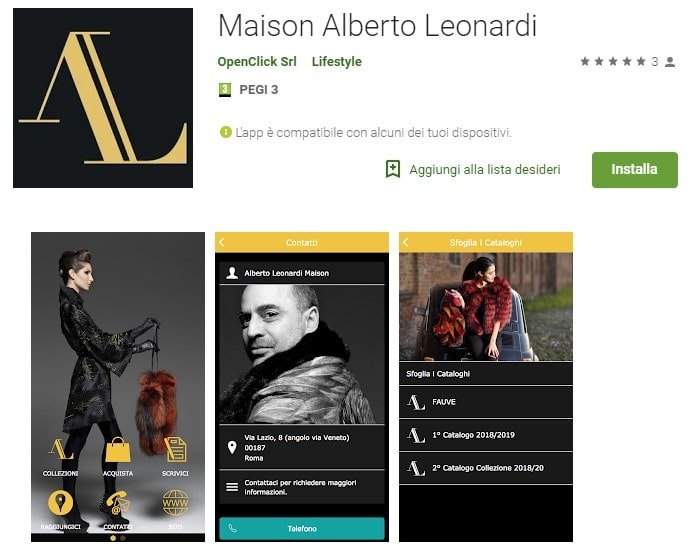Click the green compatibility info icon

226,132
